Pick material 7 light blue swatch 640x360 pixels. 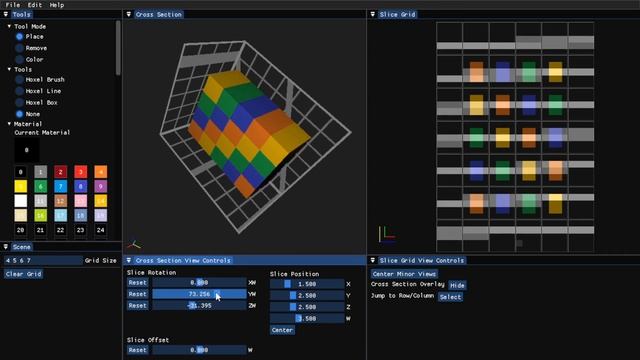[x=60, y=187]
